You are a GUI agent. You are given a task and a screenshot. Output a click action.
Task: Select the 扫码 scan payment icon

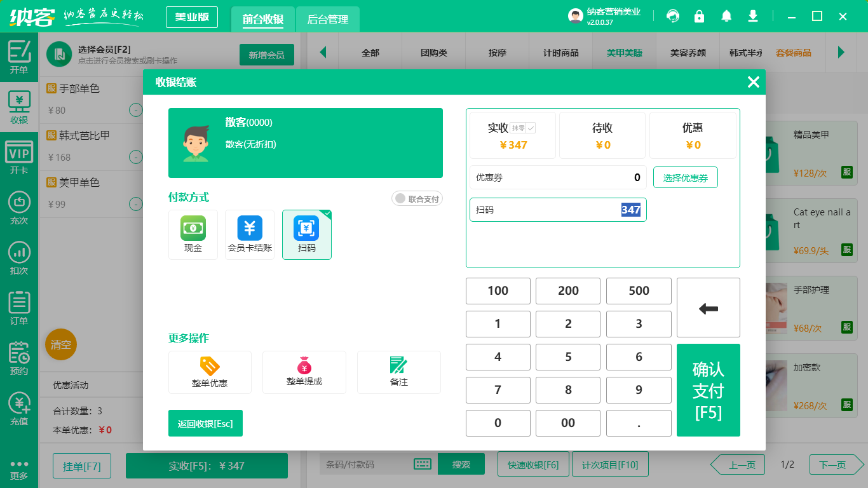click(x=307, y=234)
